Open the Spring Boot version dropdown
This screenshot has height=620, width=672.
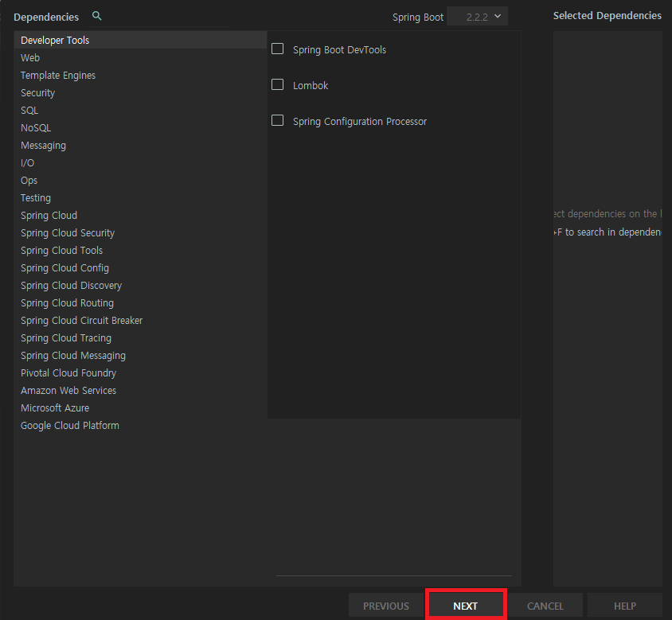[x=477, y=16]
